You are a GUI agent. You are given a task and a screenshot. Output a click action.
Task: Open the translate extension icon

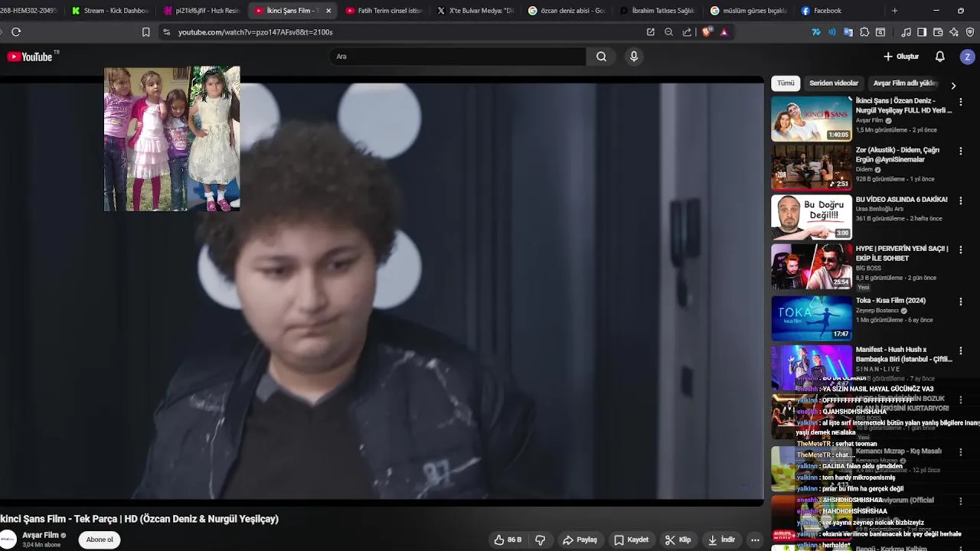pyautogui.click(x=848, y=32)
